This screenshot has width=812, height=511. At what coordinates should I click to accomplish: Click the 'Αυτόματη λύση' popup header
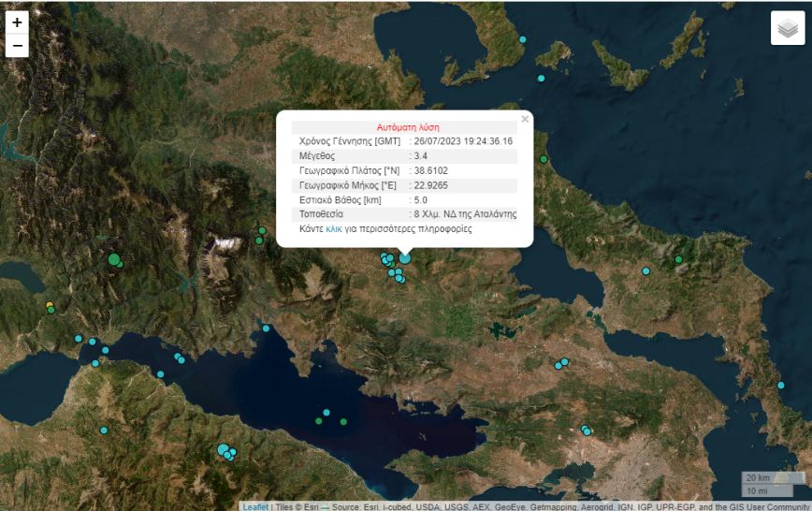(408, 127)
